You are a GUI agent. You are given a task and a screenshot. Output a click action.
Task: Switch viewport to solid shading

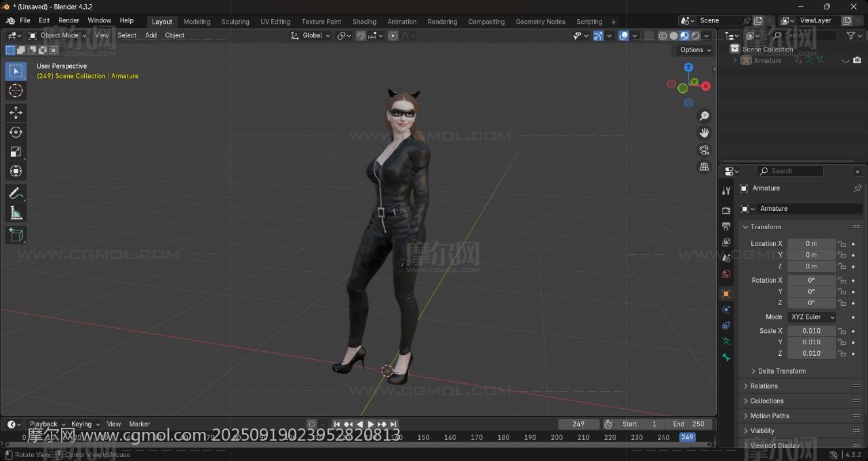tap(673, 35)
